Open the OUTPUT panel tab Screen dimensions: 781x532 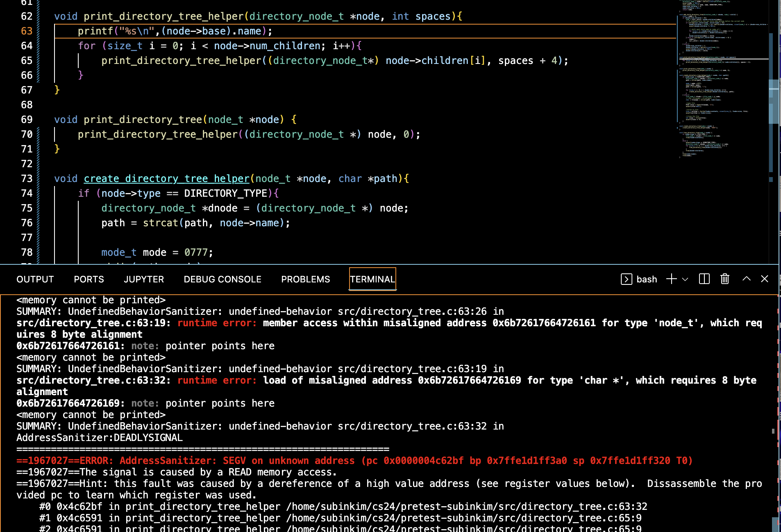[35, 279]
